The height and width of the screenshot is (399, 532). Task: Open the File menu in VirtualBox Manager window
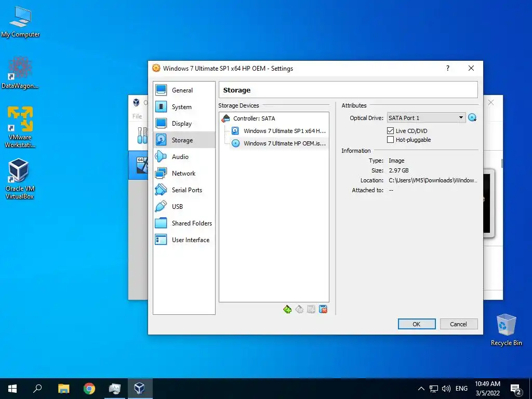coord(137,116)
